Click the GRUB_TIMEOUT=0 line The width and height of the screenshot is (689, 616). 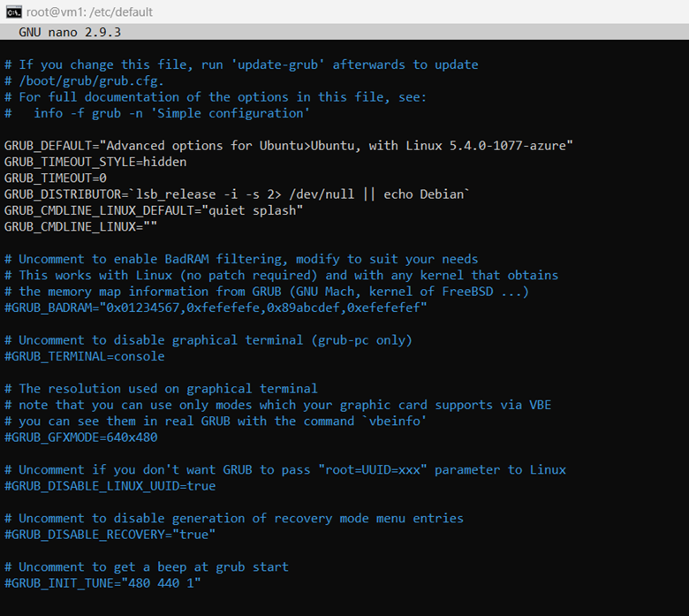point(56,178)
